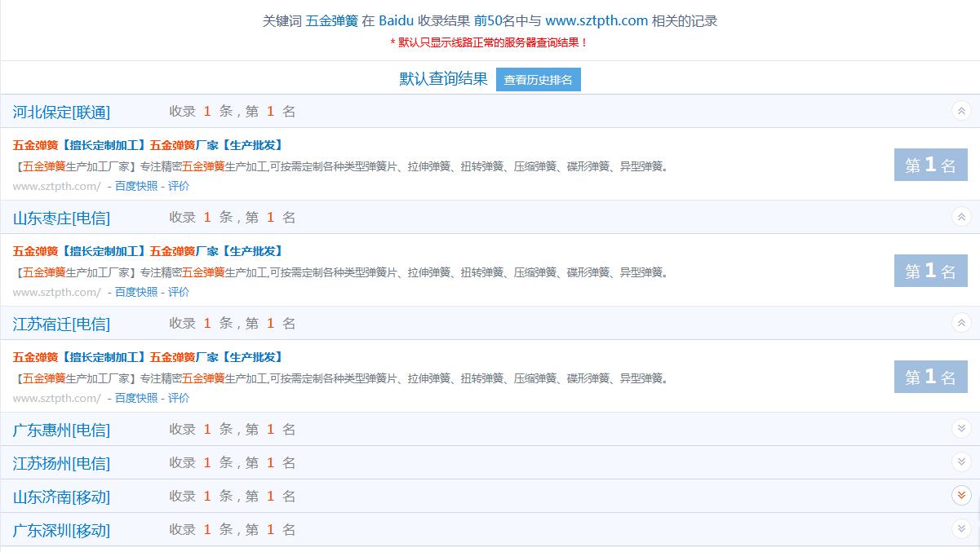
Task: Open result title under 江苏宿迁[电信]
Action: 148,357
